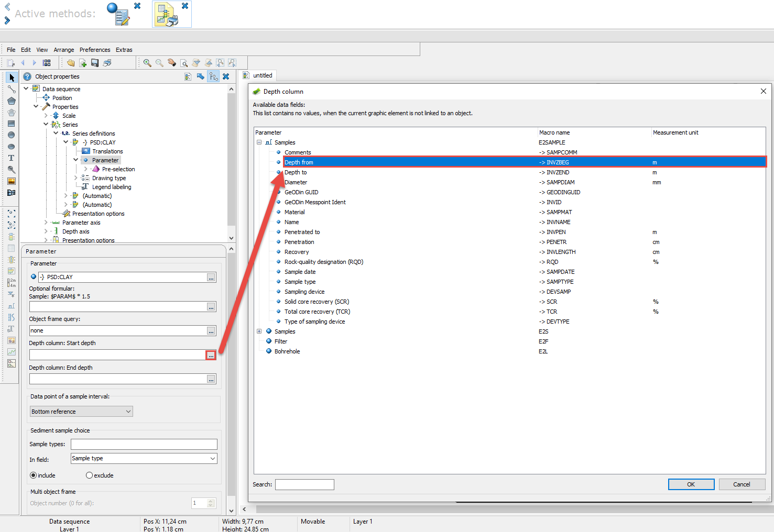Open the Extras menu
The height and width of the screenshot is (532, 774).
click(x=124, y=50)
